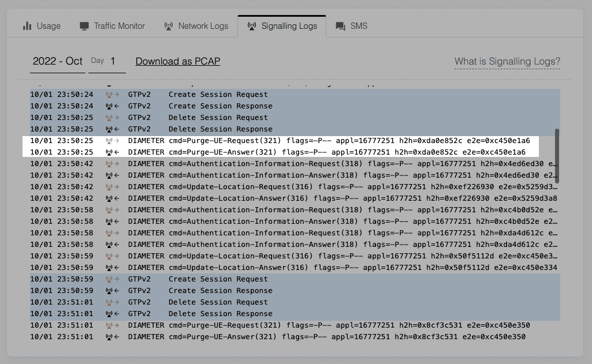Click incoming icon on 23:51:01 Delete Session Response
Screen dimensions: 592x364
click(x=112, y=314)
